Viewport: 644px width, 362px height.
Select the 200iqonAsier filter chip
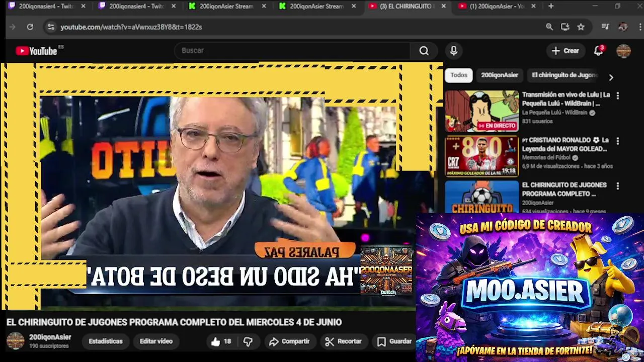point(500,75)
